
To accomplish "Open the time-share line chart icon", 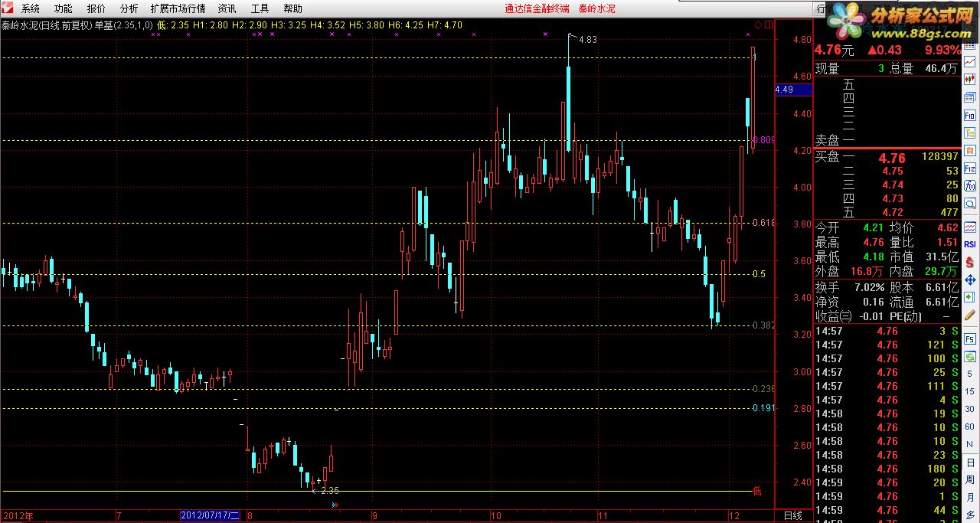I will click(x=970, y=61).
